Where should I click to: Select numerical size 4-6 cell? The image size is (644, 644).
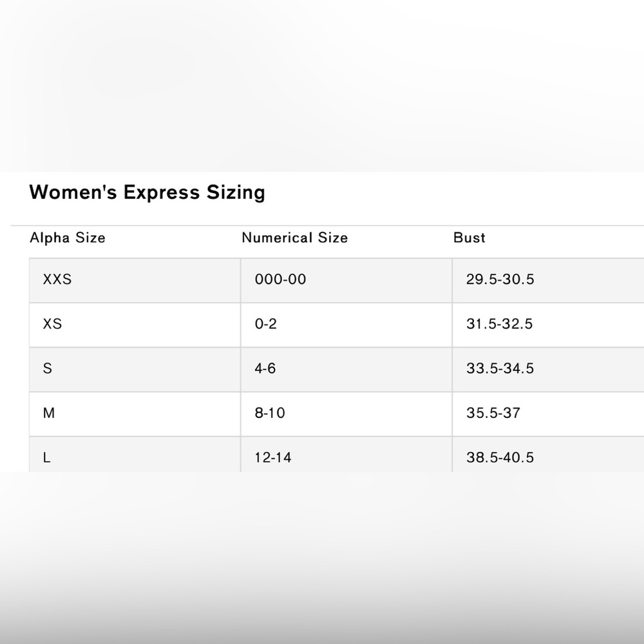[x=346, y=369]
